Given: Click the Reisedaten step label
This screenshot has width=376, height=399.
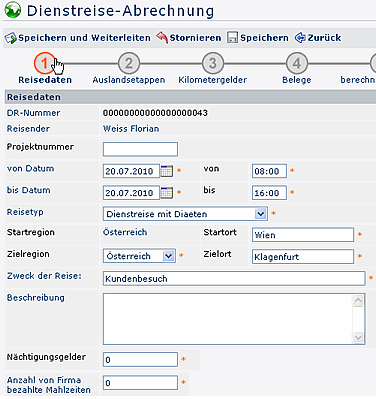Looking at the screenshot, I should click(x=45, y=80).
